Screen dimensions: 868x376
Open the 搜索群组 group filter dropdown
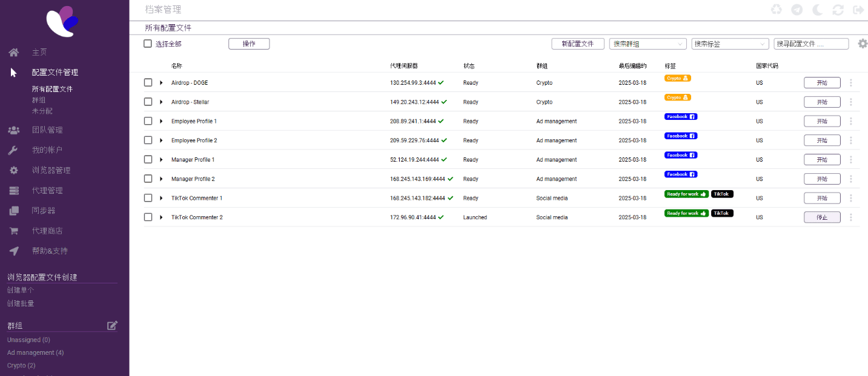click(648, 44)
